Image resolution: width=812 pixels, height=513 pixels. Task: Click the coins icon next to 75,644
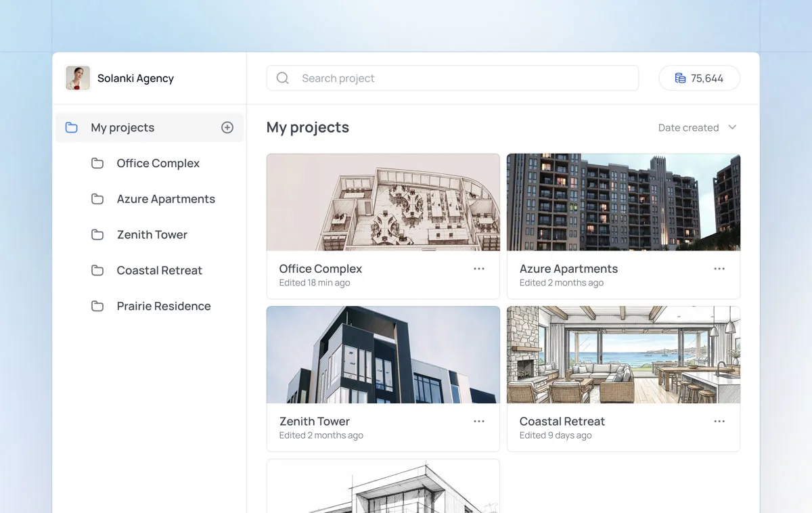tap(680, 79)
